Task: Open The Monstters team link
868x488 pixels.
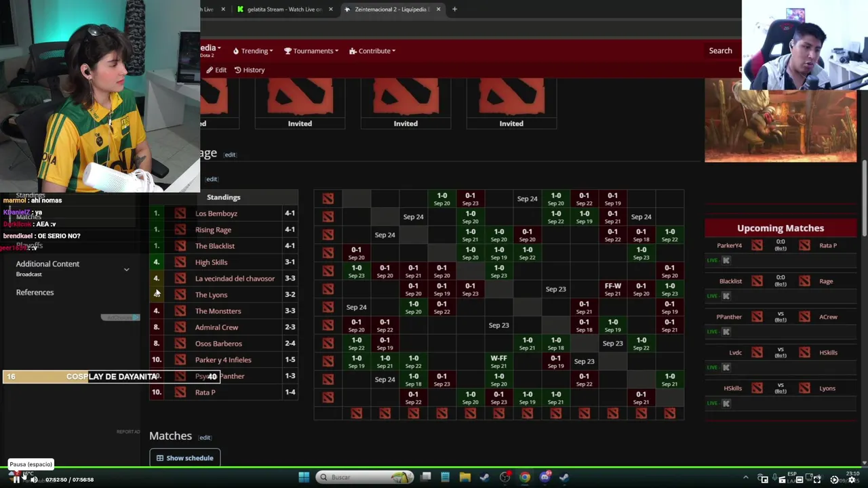Action: pos(218,311)
